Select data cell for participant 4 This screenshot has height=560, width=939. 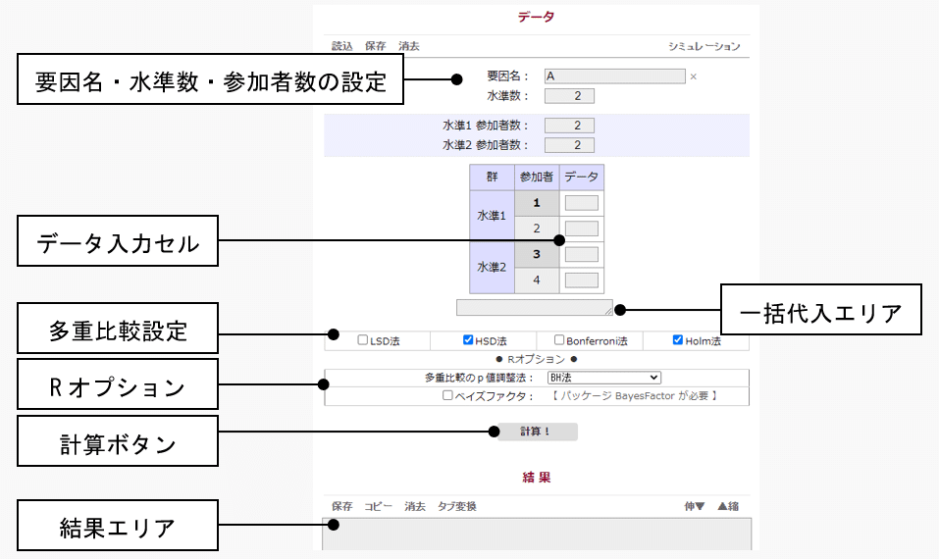click(582, 280)
